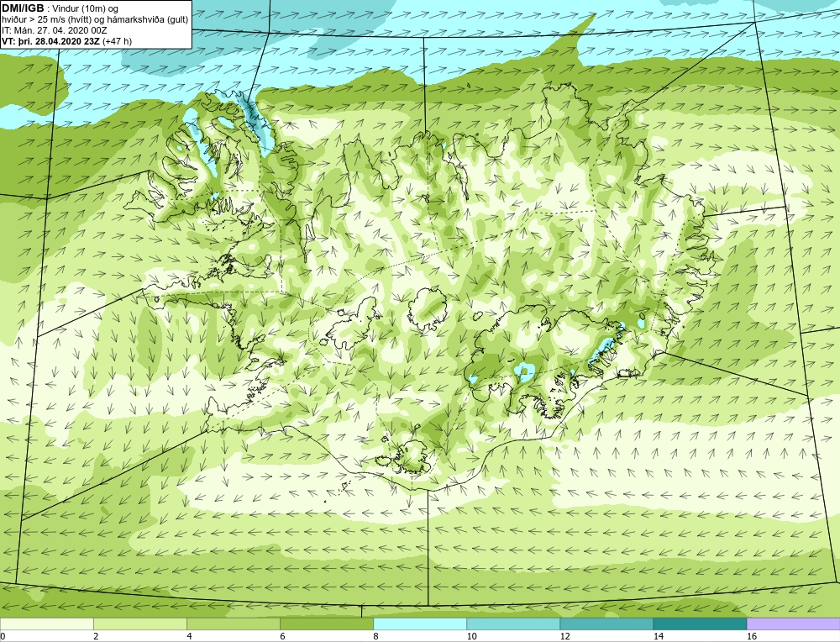840x642 pixels.
Task: Click the legend scale label '0'
Action: click(x=3, y=636)
